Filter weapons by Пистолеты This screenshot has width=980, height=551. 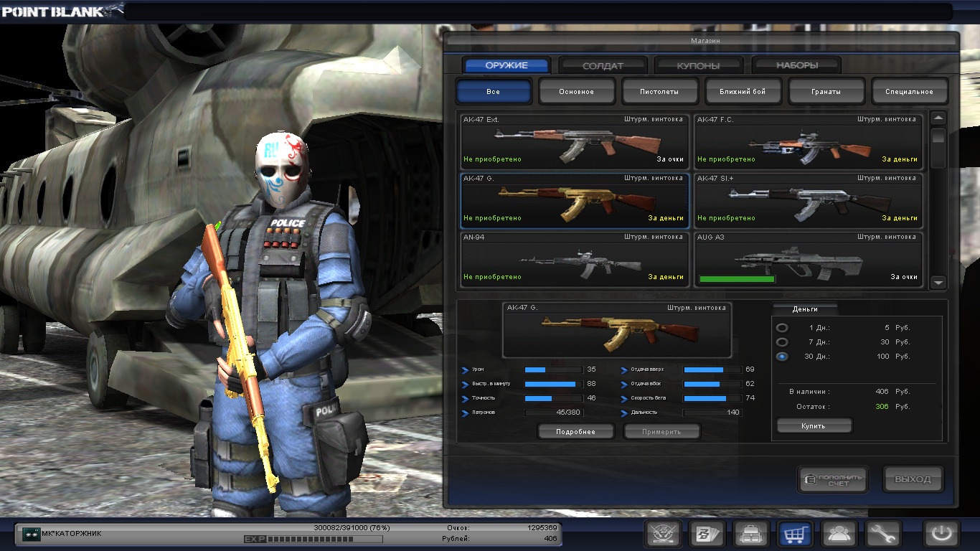[660, 92]
